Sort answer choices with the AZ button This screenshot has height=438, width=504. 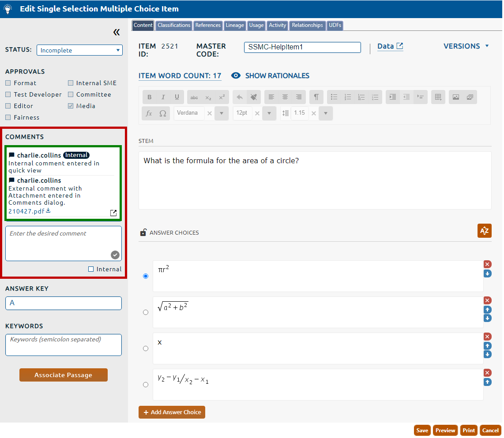pyautogui.click(x=484, y=231)
